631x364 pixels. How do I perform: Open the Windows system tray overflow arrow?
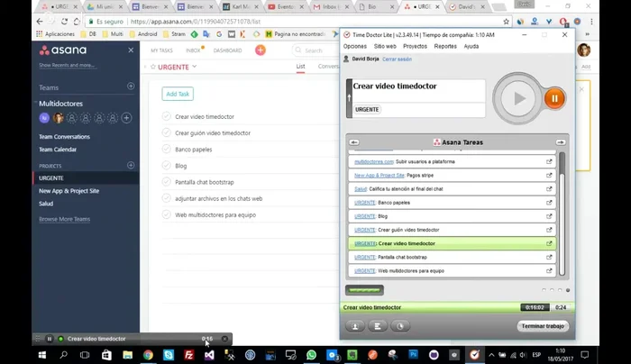pos(491,355)
